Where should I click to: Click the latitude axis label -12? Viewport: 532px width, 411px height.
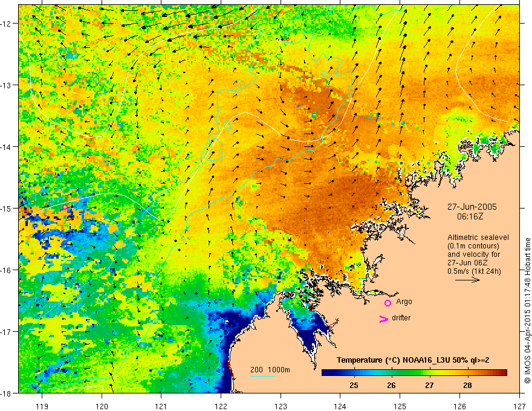click(6, 24)
